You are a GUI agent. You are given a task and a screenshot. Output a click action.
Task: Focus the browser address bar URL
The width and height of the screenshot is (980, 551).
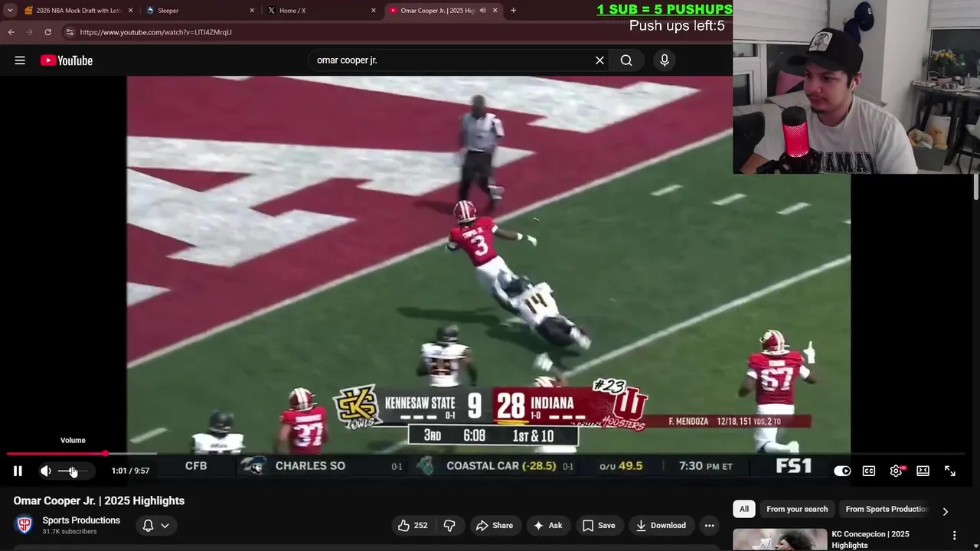pos(156,32)
